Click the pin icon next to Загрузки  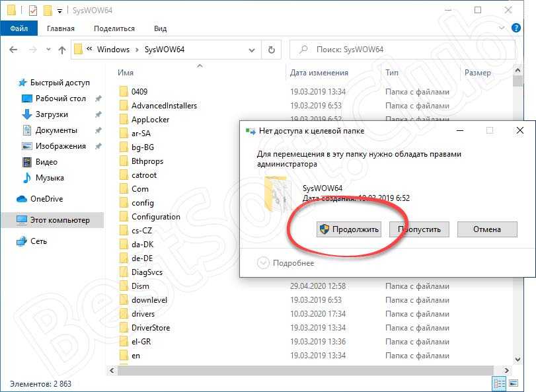click(98, 114)
